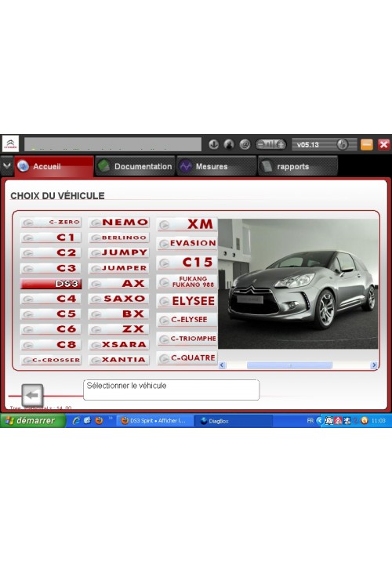
Task: Select the C2 vehicle
Action: point(51,252)
